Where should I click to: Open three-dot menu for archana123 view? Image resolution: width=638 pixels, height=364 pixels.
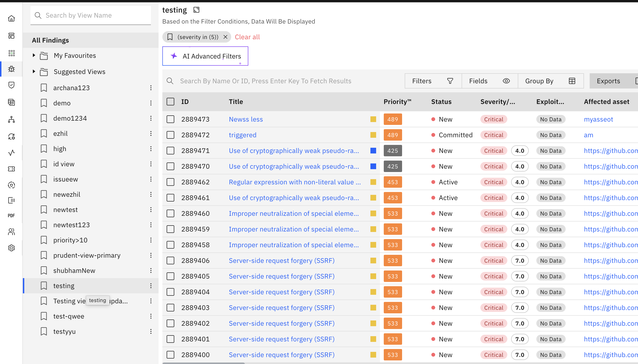pyautogui.click(x=151, y=88)
